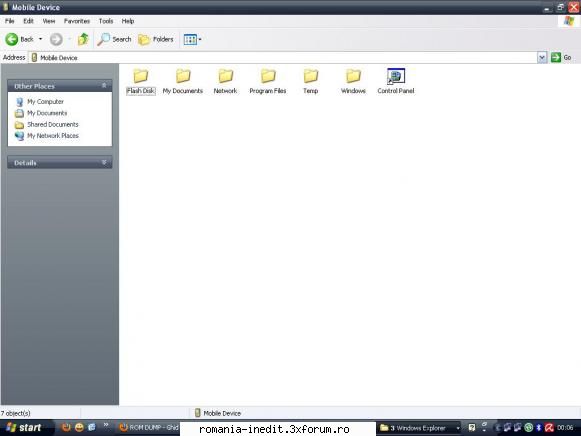581x436 pixels.
Task: Click the Views toolbar icon
Action: click(x=190, y=39)
